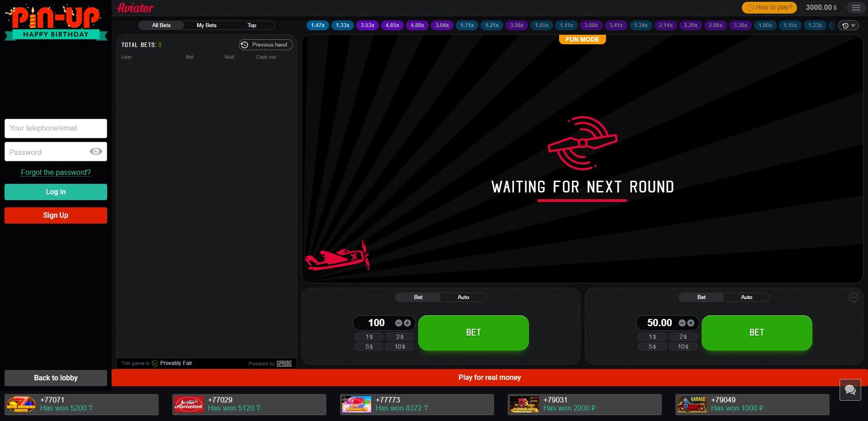Switch to the My Bets tab
The width and height of the screenshot is (868, 421).
207,25
